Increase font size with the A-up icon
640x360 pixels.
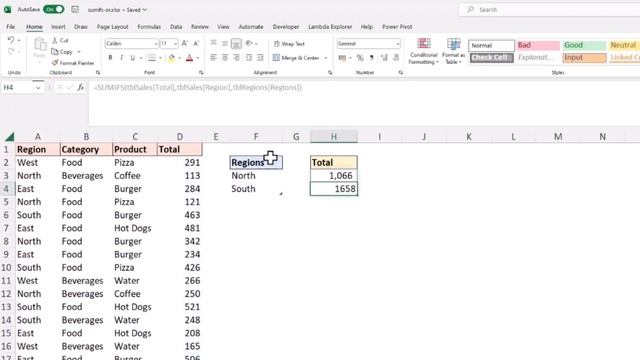[x=184, y=43]
